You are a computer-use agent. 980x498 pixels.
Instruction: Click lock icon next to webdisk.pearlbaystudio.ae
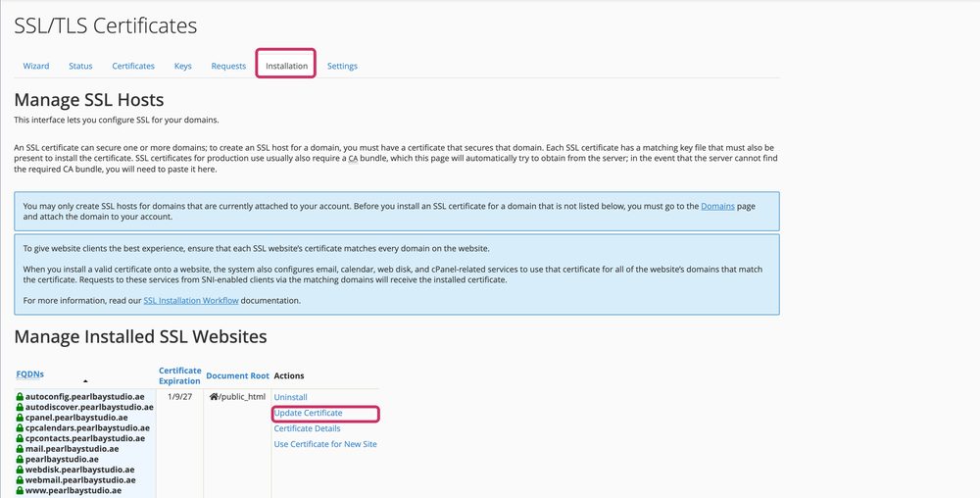[x=20, y=470]
